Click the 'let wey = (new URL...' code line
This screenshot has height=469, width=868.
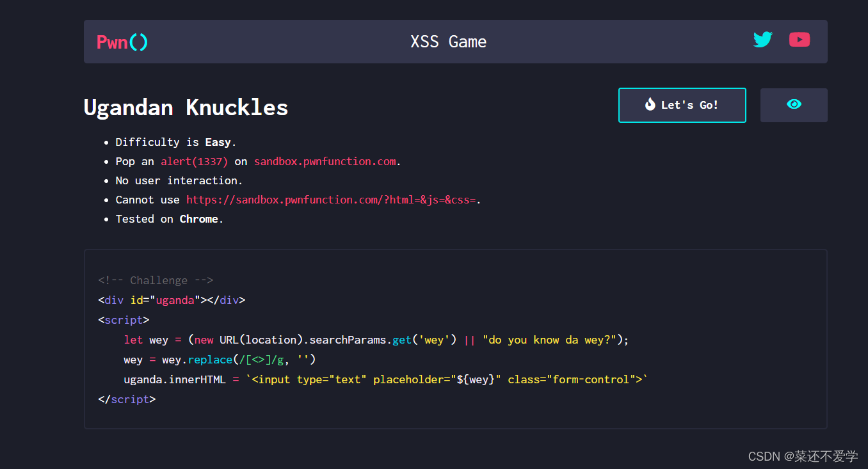pyautogui.click(x=376, y=340)
